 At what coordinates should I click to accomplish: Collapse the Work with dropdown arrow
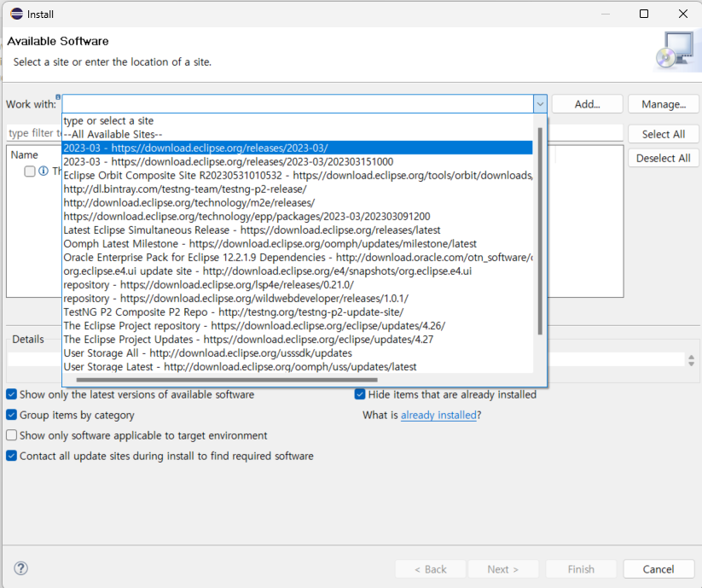point(540,104)
